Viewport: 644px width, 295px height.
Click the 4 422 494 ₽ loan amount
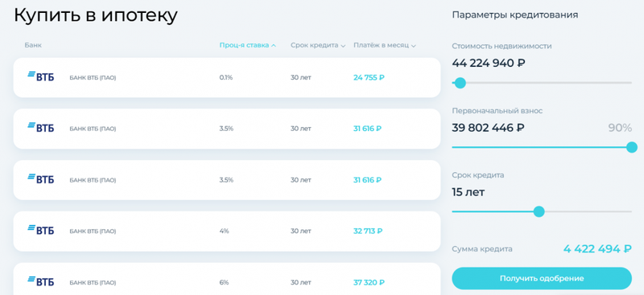pos(597,248)
